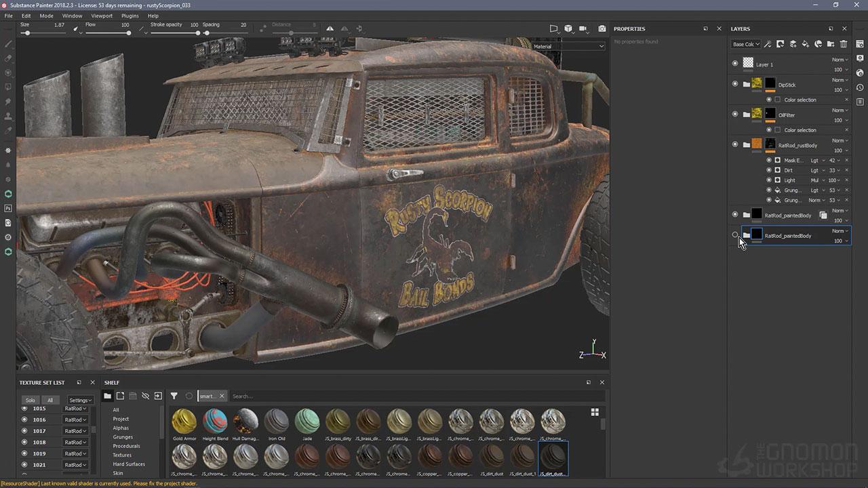Open the shelf filter funnel icon
The height and width of the screenshot is (488, 868).
(174, 396)
